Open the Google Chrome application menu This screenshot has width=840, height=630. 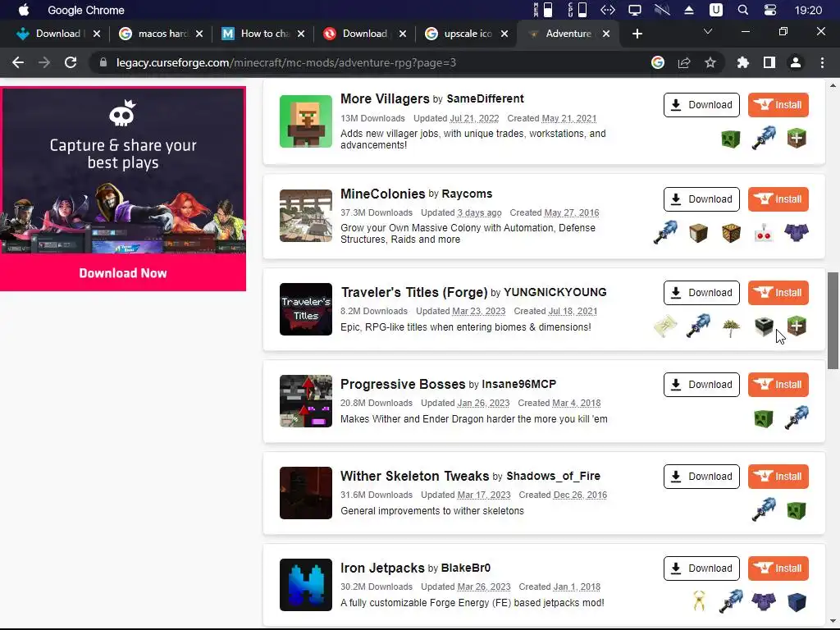85,10
